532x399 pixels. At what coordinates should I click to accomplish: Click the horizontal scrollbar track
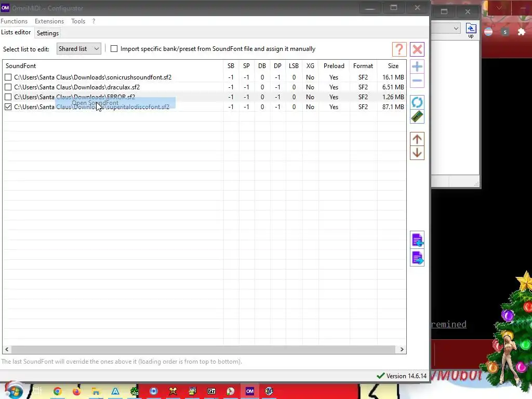coord(204,349)
